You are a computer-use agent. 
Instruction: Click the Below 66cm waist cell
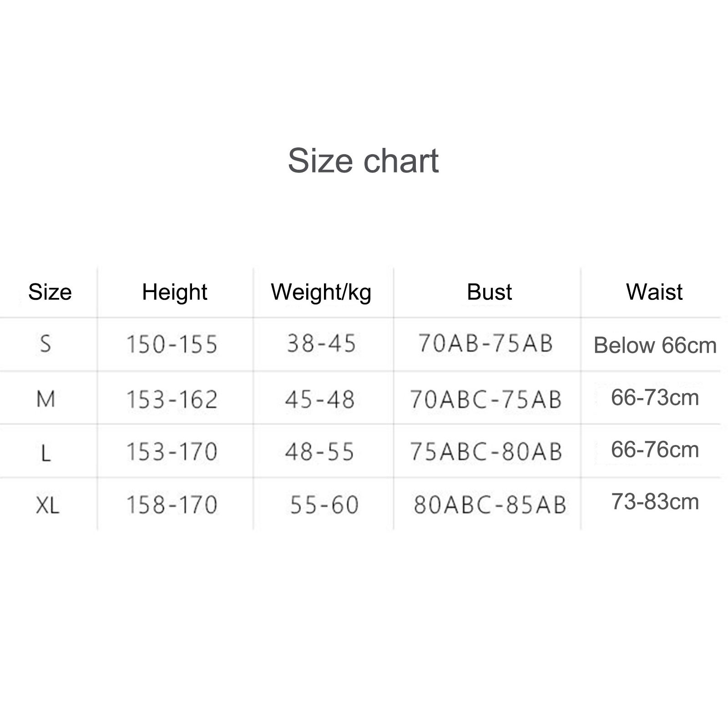655,345
